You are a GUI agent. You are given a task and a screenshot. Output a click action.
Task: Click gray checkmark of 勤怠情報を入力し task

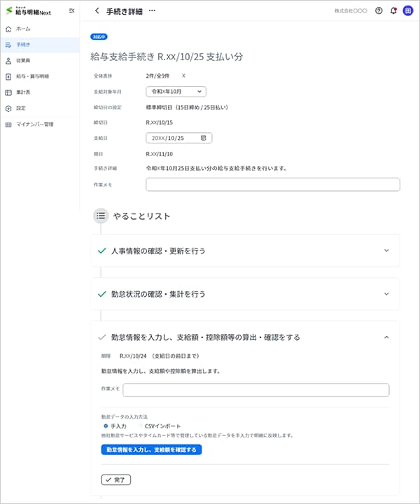point(102,337)
